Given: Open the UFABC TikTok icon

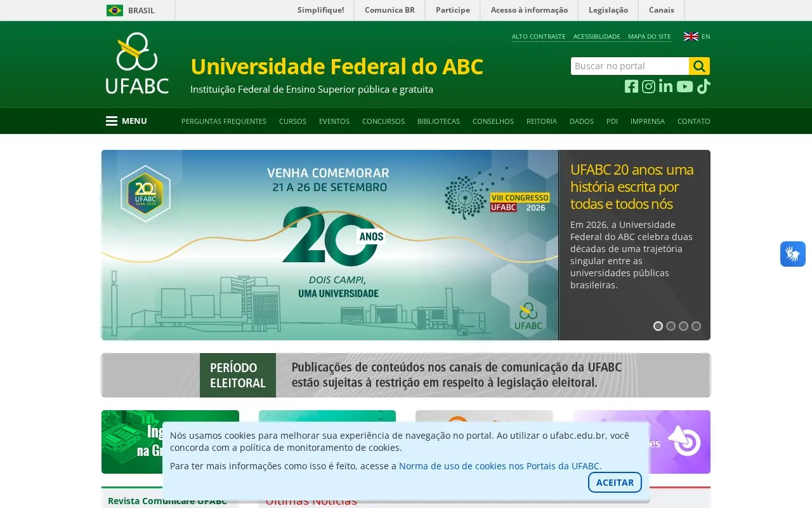Looking at the screenshot, I should (704, 87).
